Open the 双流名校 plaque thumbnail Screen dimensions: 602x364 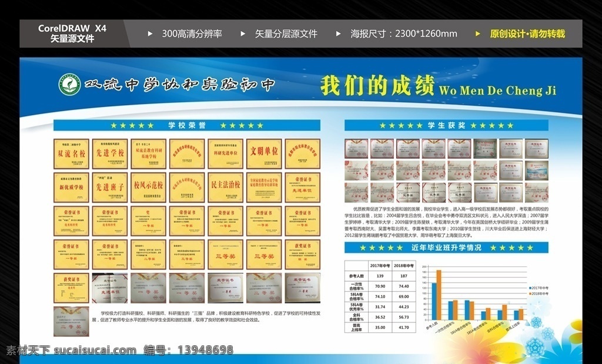pyautogui.click(x=71, y=154)
